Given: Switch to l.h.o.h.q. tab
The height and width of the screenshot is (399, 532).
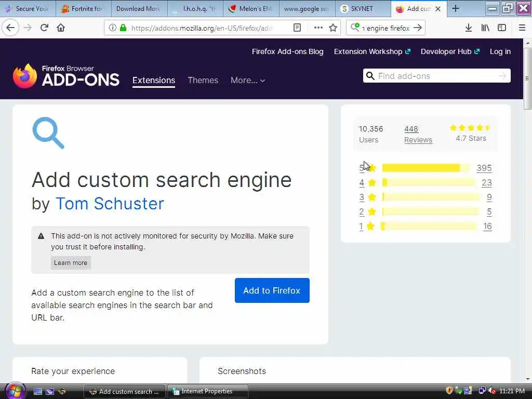Looking at the screenshot, I should pyautogui.click(x=195, y=9).
